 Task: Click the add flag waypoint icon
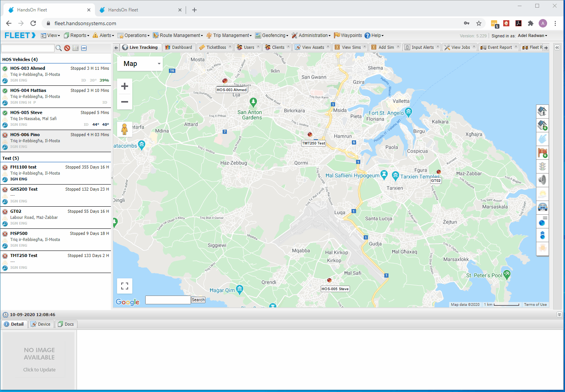click(x=543, y=153)
